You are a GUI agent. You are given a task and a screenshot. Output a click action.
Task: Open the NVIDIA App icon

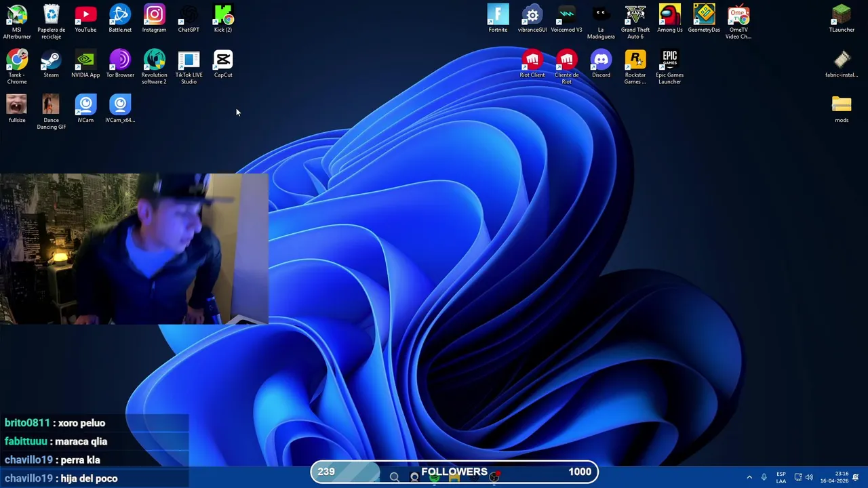[85, 64]
